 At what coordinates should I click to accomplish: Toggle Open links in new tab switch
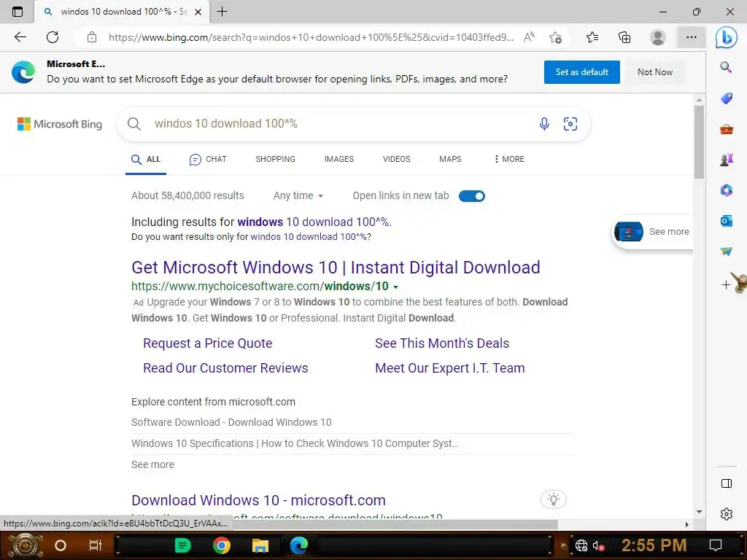[472, 196]
